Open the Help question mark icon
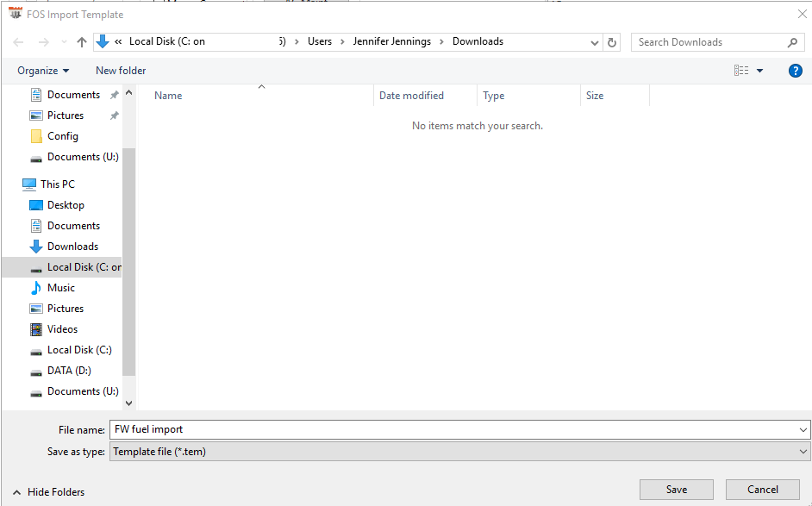The width and height of the screenshot is (812, 506). coord(796,71)
